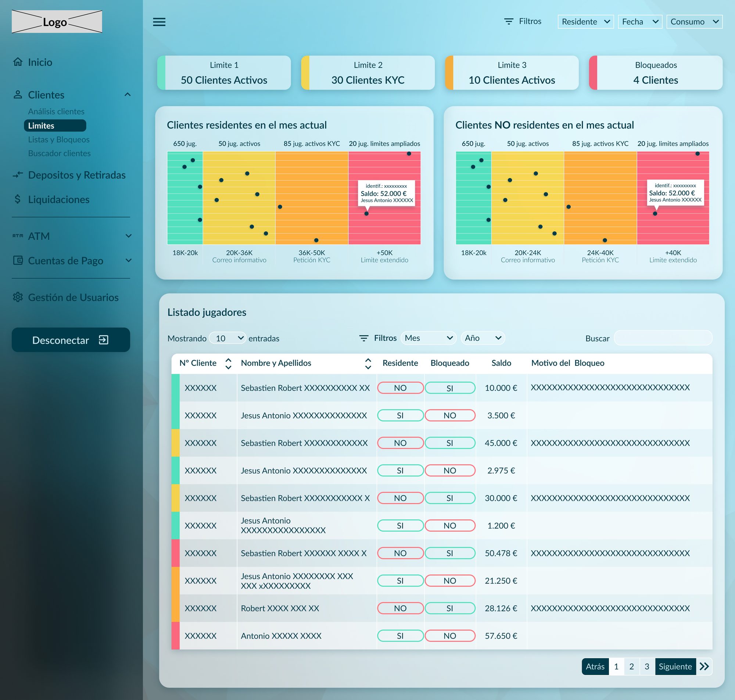
Task: Open Gestión de Usuarios label
Action: [x=73, y=297]
